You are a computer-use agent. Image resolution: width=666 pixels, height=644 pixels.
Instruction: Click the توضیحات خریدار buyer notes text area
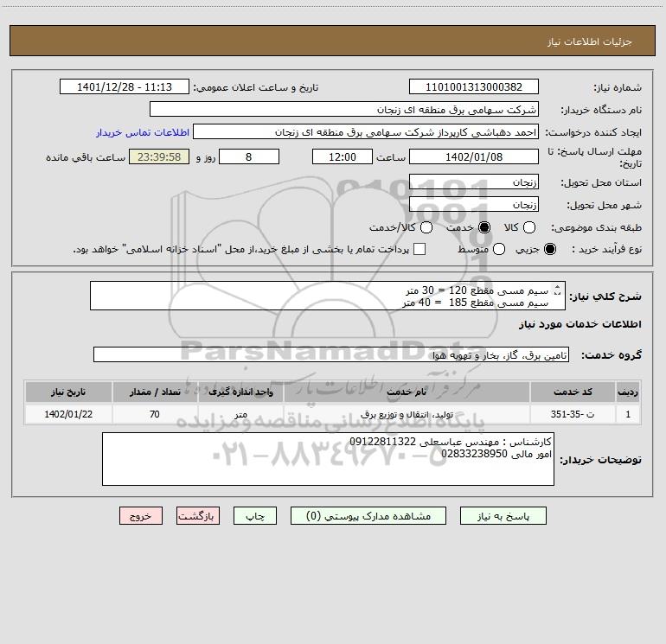(x=328, y=459)
